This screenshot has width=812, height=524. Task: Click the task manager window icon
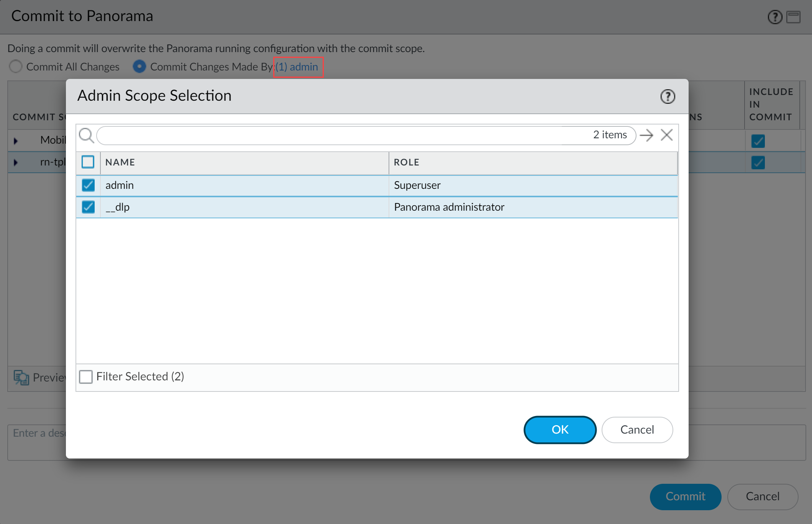(793, 17)
